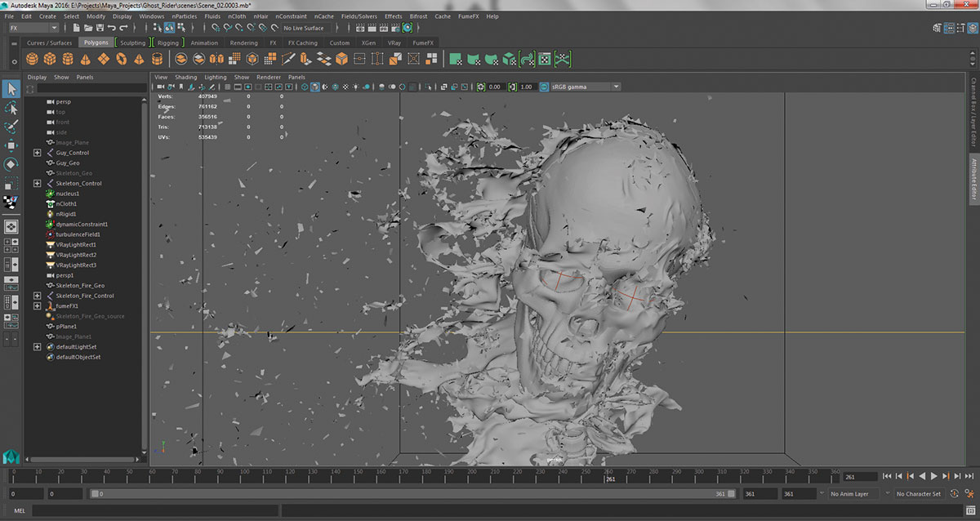Click the MEL command language label
Viewport: 980px width, 521px height.
tap(20, 510)
